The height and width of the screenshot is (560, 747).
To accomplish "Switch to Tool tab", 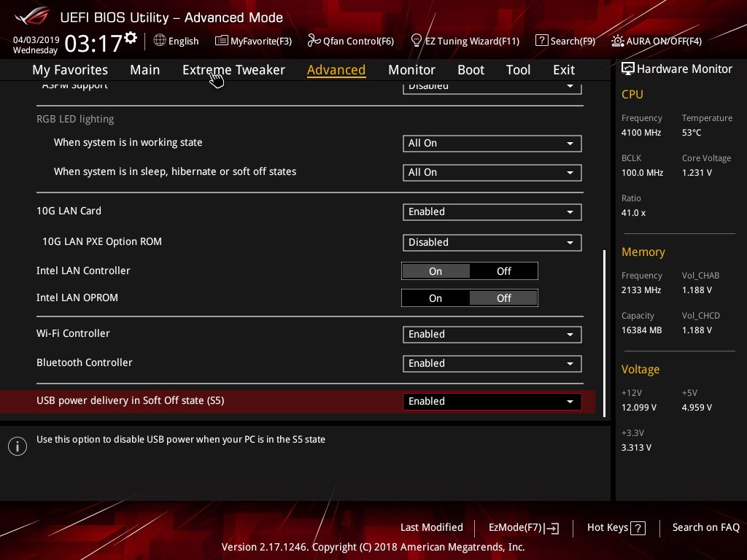I will pos(518,69).
